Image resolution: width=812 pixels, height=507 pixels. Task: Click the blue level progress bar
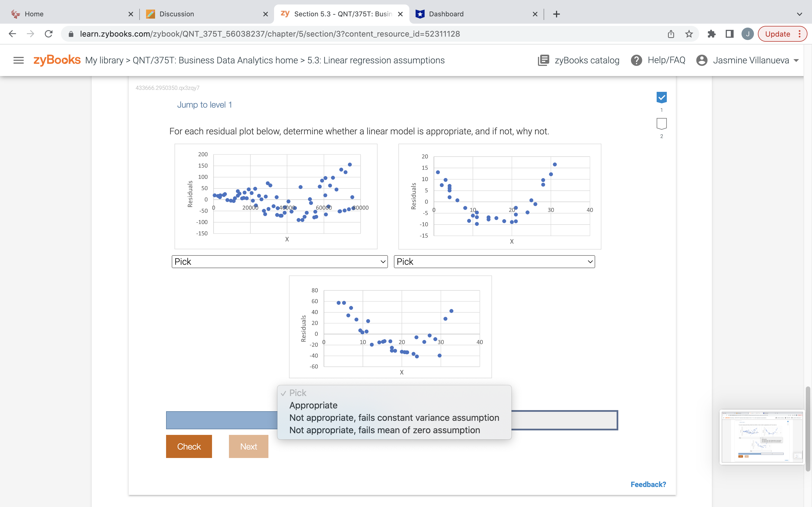[x=221, y=420]
